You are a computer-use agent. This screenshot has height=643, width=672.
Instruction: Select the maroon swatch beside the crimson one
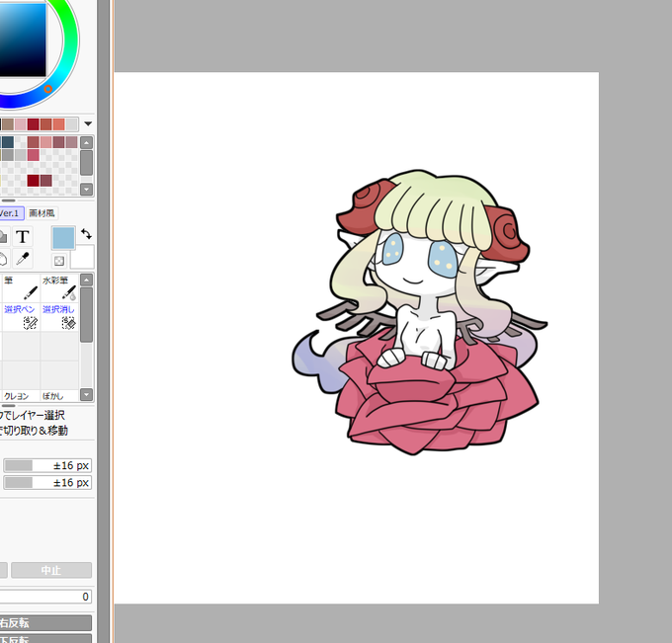(x=45, y=181)
